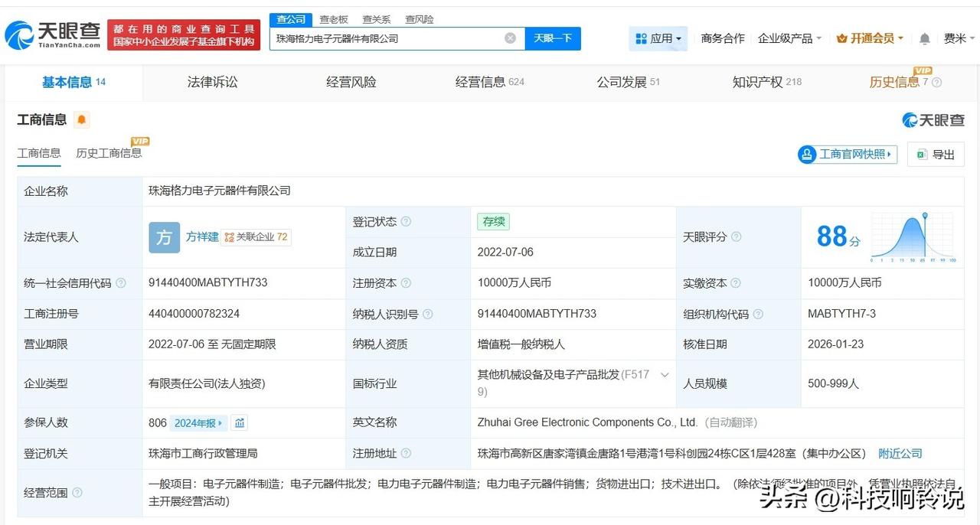Open the 应用 dropdown menu

coord(658,38)
